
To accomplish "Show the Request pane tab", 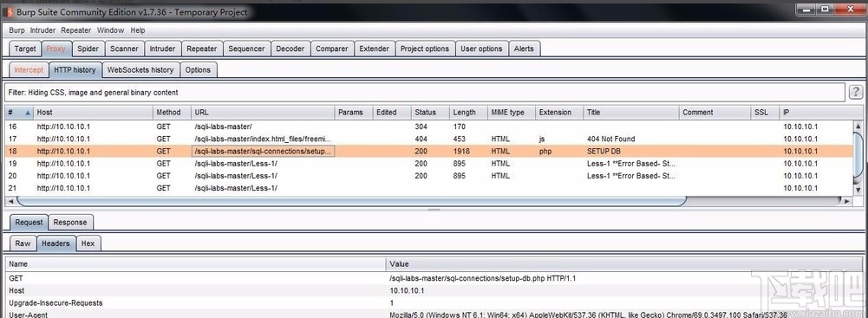I will 29,223.
